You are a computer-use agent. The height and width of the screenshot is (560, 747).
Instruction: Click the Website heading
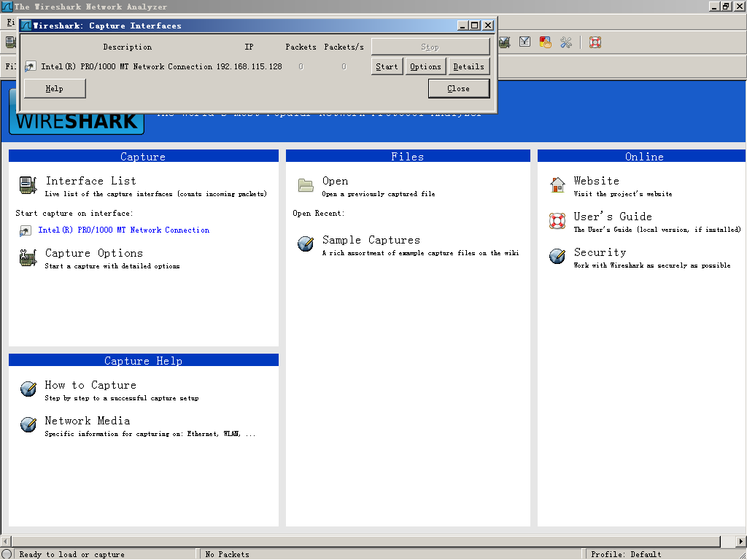[597, 181]
